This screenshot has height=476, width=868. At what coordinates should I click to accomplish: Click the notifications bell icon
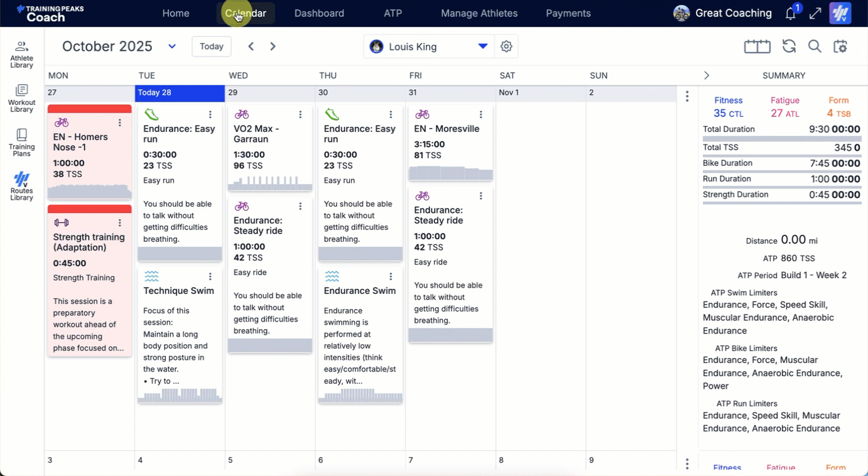(x=790, y=14)
